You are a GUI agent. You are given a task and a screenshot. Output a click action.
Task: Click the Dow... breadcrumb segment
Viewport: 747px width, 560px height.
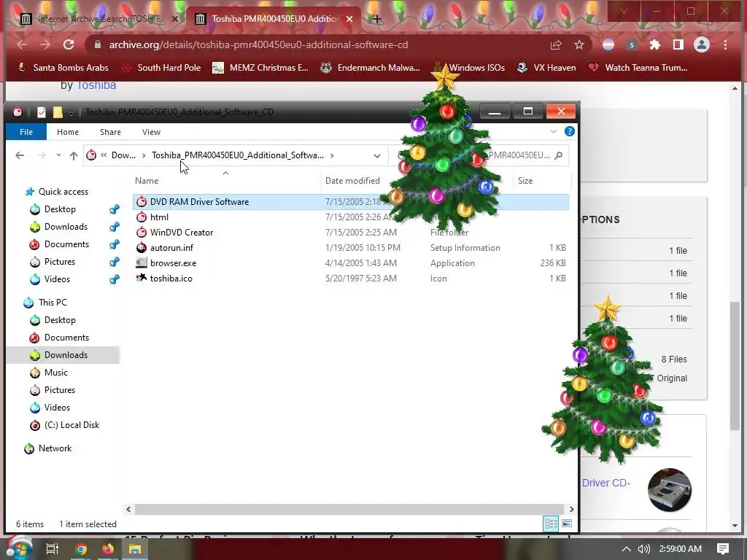[x=123, y=155]
